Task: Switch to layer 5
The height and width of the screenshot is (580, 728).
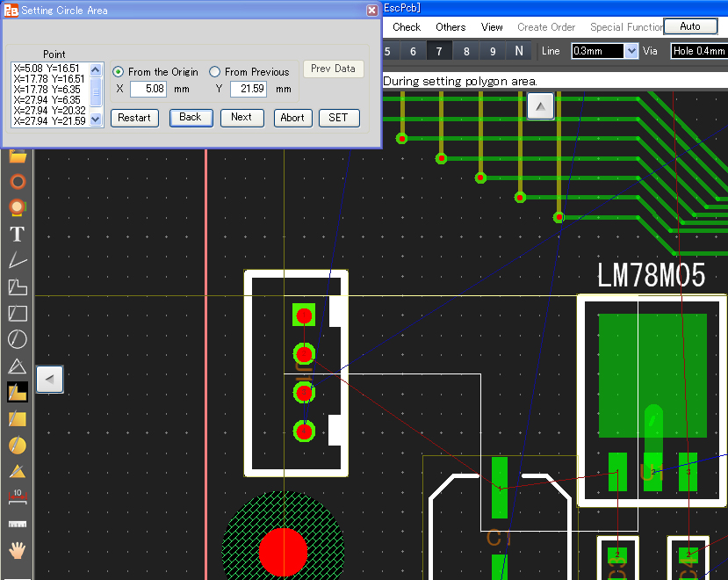Action: [x=387, y=51]
